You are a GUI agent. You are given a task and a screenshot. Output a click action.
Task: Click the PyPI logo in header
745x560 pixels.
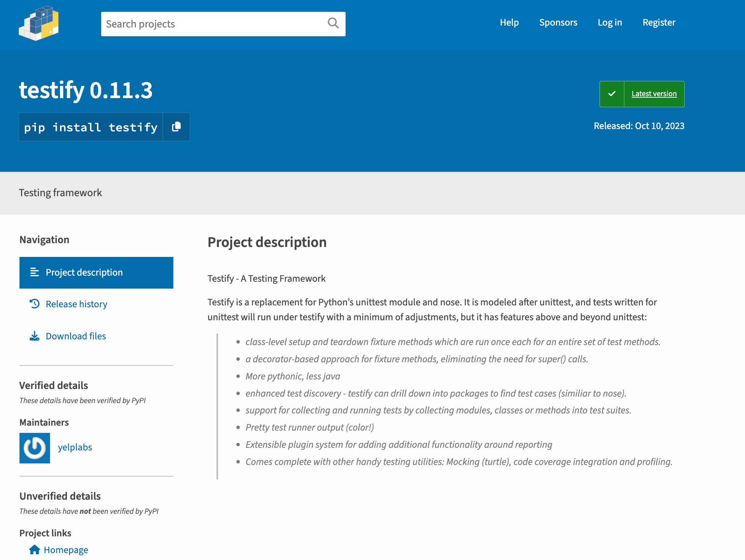(39, 24)
